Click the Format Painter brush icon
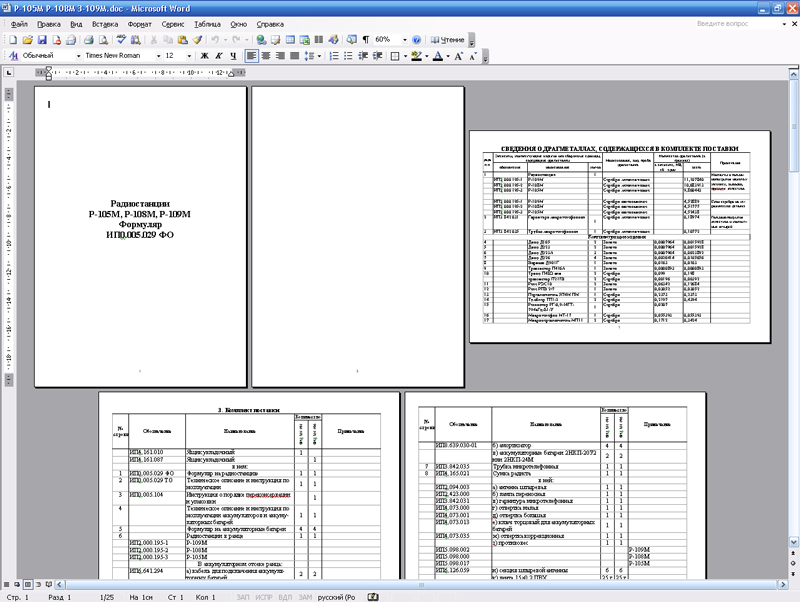The width and height of the screenshot is (800, 602). (x=198, y=40)
